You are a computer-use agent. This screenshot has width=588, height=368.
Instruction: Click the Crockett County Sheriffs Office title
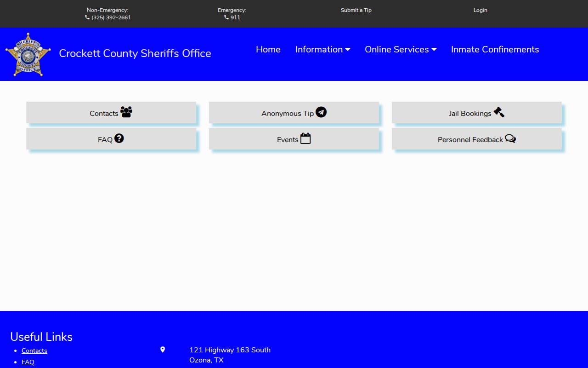tap(135, 53)
